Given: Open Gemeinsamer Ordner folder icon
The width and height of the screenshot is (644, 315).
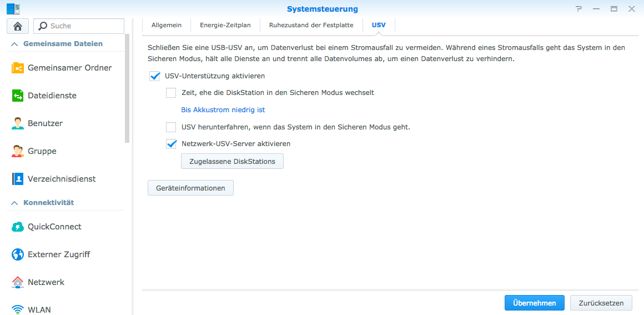Looking at the screenshot, I should (18, 68).
